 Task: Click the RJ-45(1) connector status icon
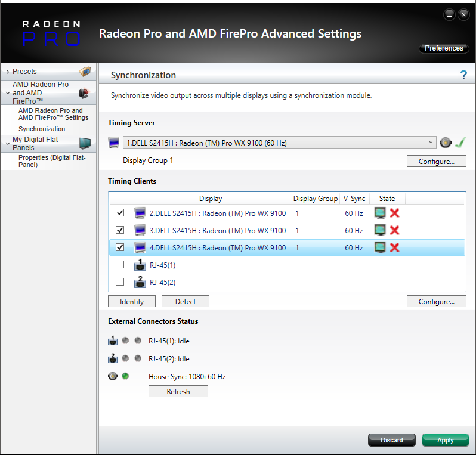point(113,341)
